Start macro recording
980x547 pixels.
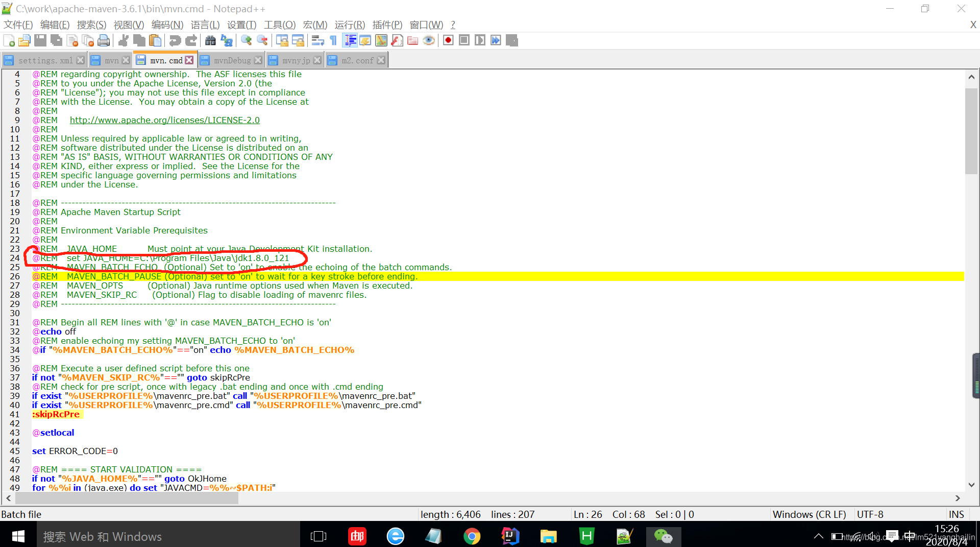click(x=448, y=40)
